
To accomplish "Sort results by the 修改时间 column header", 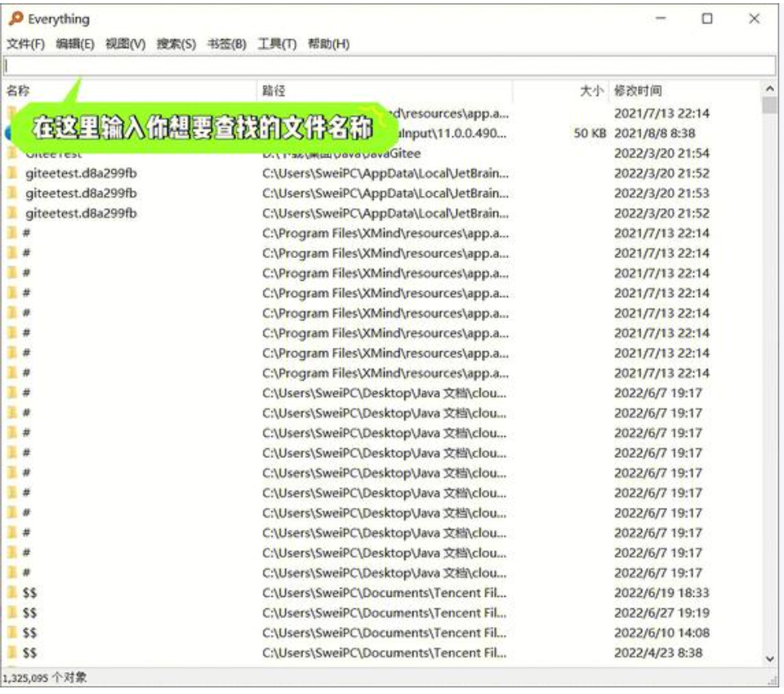I will (638, 91).
